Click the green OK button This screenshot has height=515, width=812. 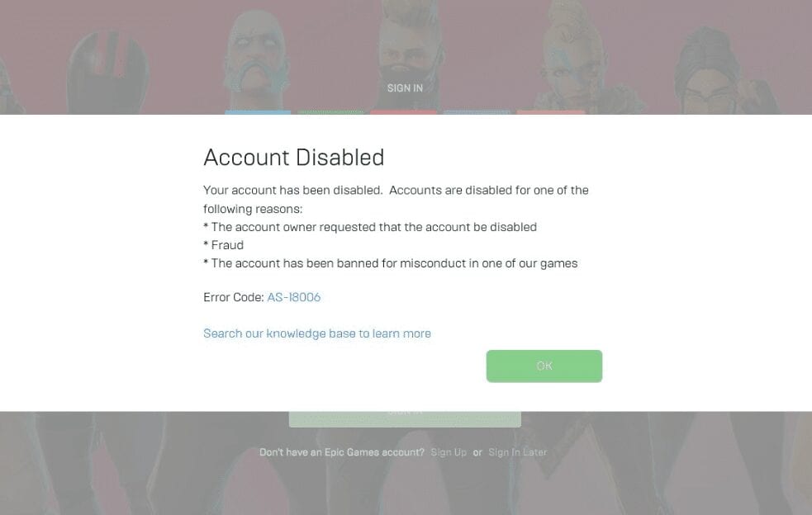[x=544, y=366]
